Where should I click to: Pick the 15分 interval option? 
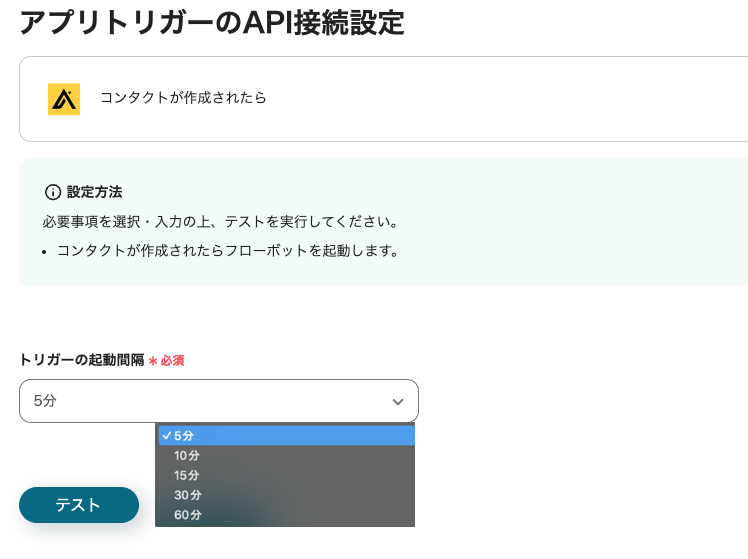point(285,476)
